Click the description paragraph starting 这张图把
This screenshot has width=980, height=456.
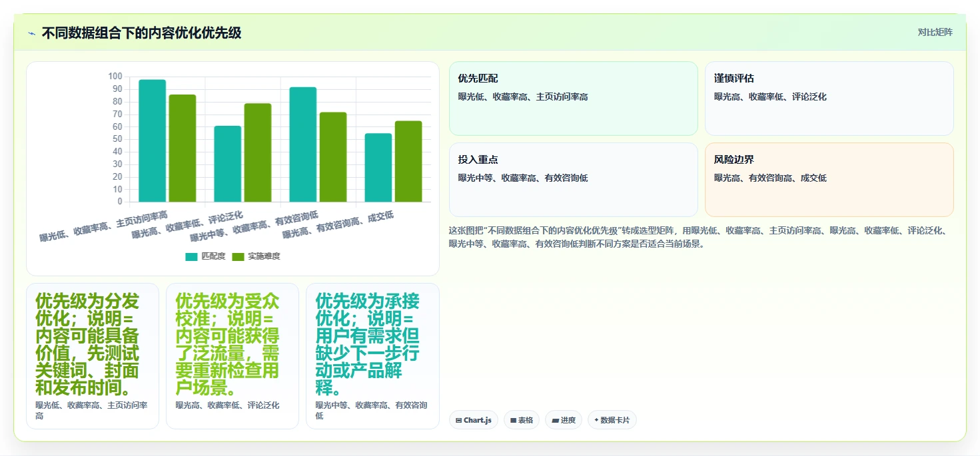coord(700,237)
